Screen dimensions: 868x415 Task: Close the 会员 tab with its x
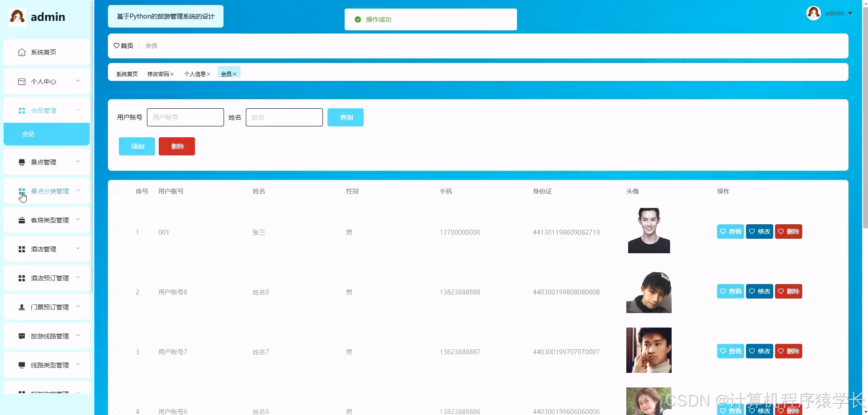coord(234,74)
